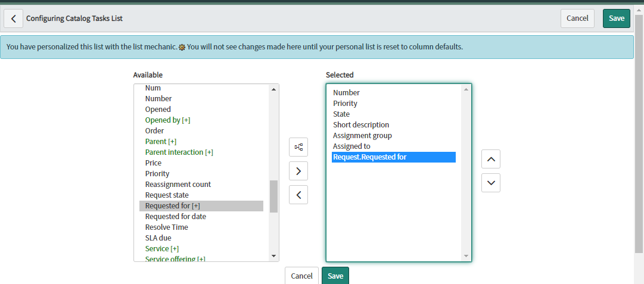Select 'SLA due' in Available list
Screen dimensions: 644x284
[x=201, y=238]
